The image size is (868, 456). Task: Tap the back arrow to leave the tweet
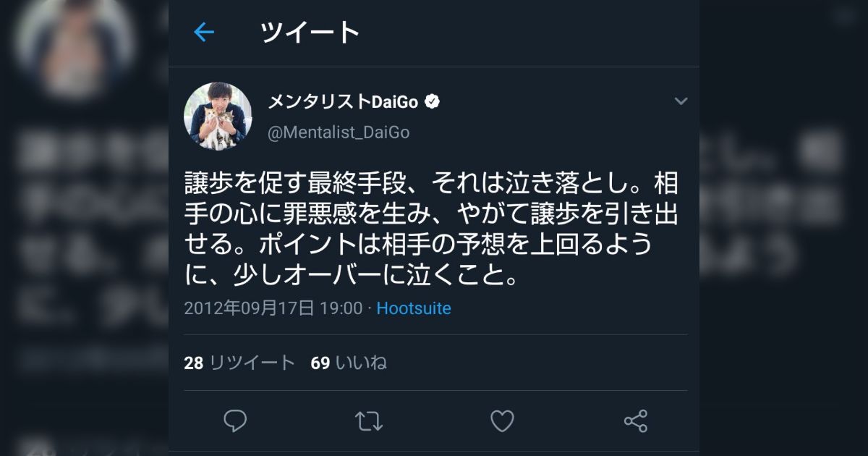(203, 32)
